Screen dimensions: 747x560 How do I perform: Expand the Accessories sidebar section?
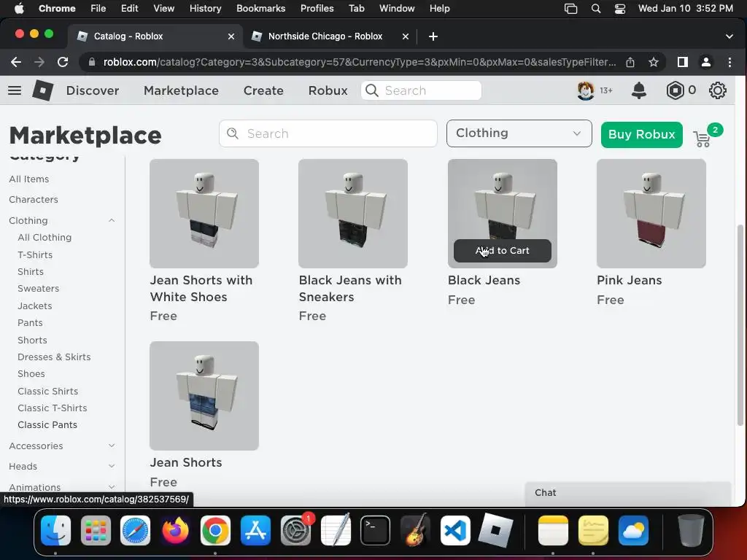click(x=112, y=446)
